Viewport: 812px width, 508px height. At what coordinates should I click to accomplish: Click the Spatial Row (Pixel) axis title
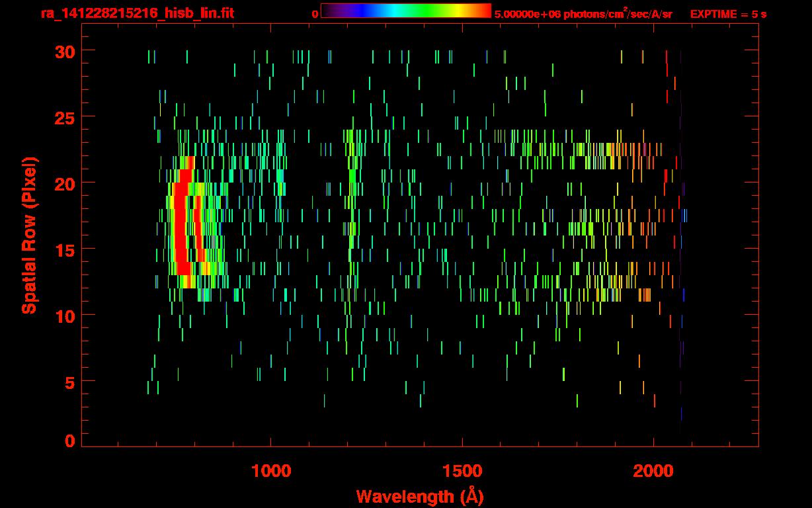pyautogui.click(x=28, y=235)
